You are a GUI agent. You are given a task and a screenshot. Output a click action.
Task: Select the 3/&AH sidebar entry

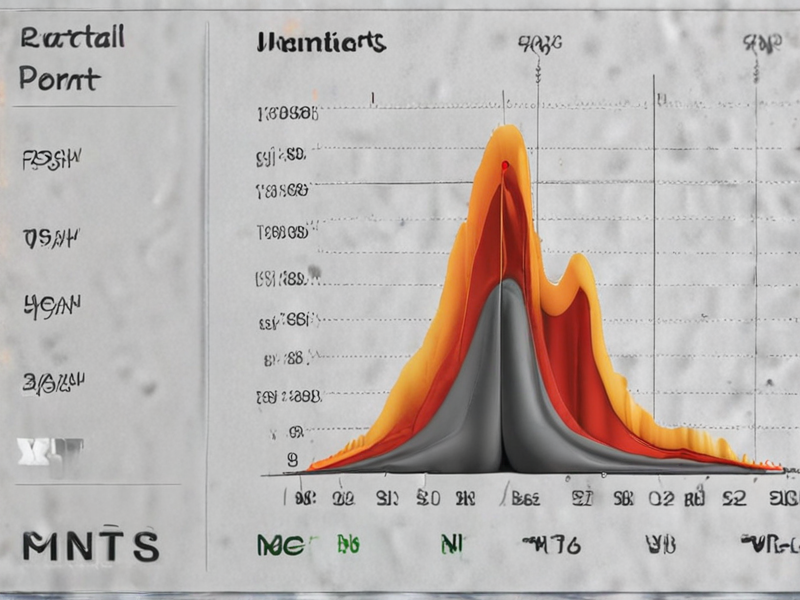click(x=53, y=381)
